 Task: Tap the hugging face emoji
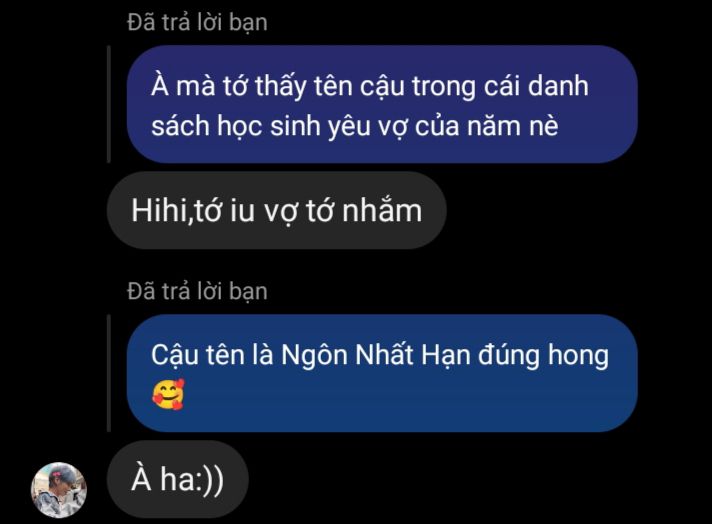coord(168,394)
